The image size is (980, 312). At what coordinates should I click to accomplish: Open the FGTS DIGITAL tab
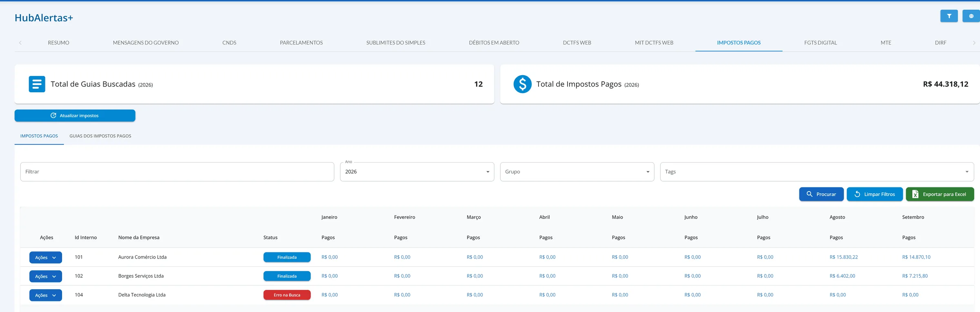coord(821,42)
